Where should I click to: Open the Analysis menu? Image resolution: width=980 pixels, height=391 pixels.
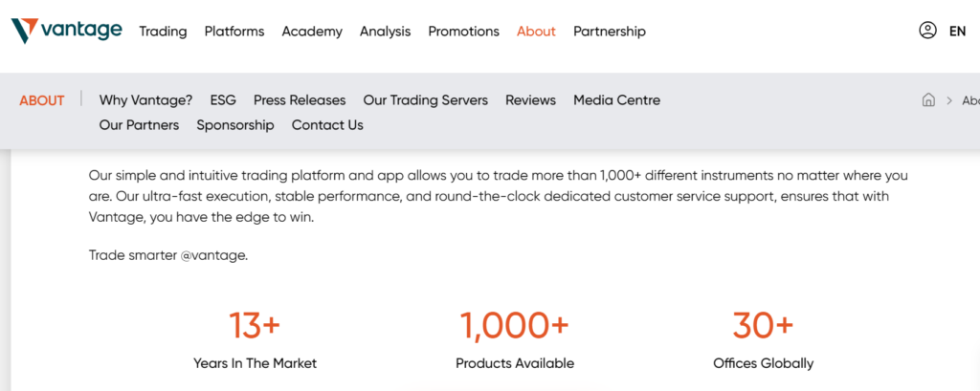[385, 32]
